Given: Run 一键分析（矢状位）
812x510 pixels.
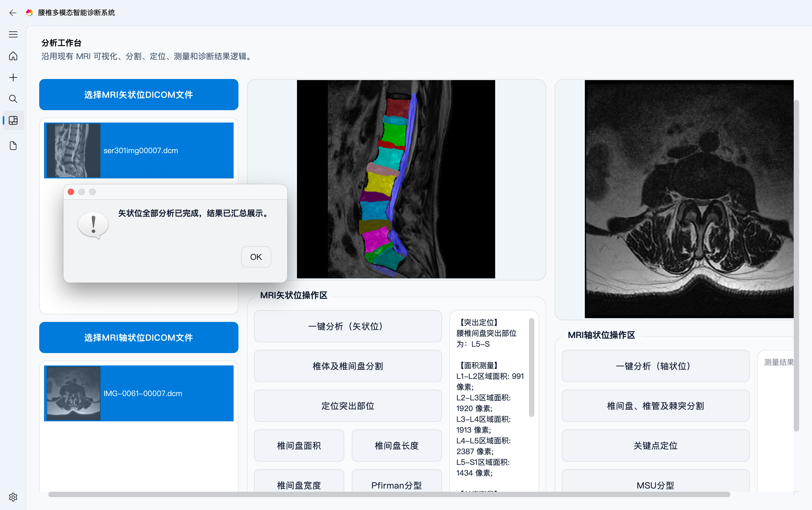Looking at the screenshot, I should 347,326.
